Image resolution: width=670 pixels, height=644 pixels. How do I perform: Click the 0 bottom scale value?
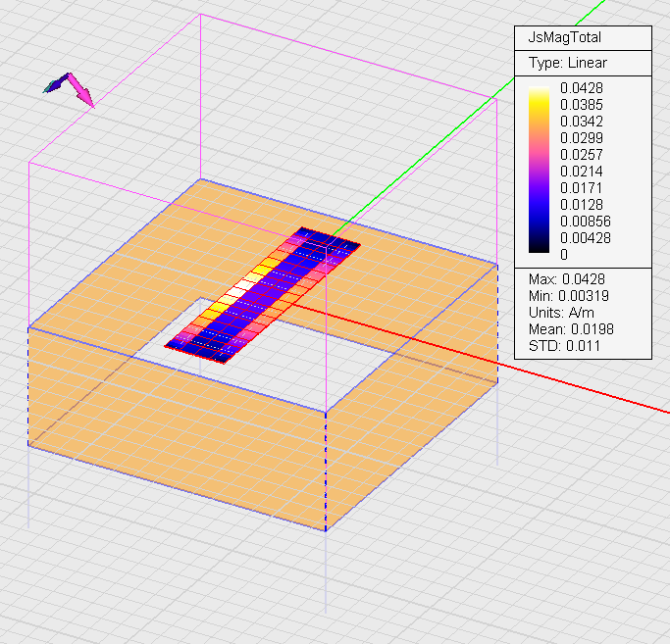tap(563, 254)
